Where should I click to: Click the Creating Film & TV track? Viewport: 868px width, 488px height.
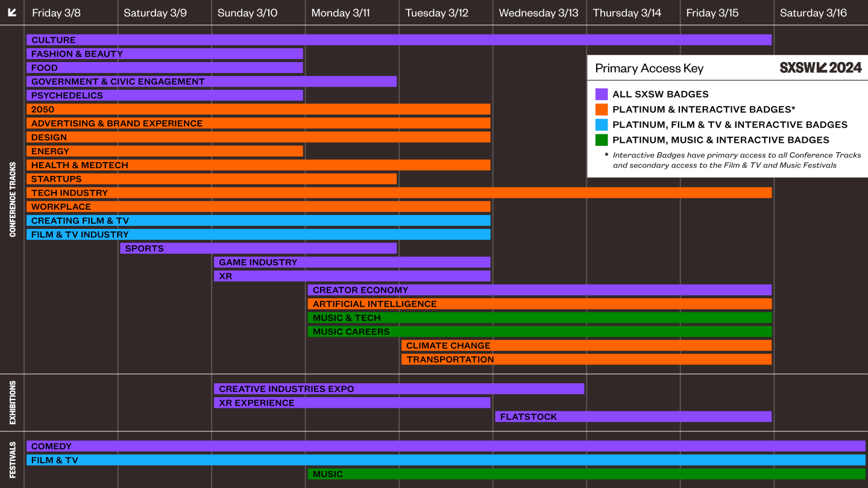pos(258,221)
